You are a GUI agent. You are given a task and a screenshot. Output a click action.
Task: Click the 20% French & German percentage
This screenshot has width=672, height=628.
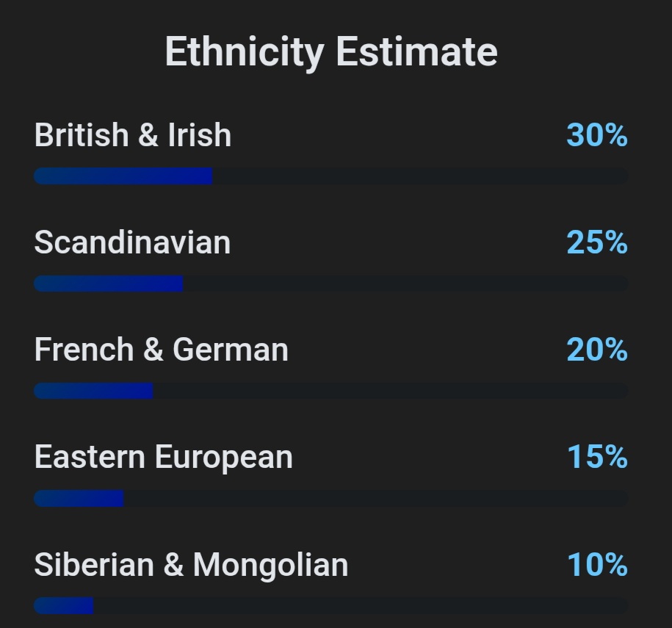(596, 350)
